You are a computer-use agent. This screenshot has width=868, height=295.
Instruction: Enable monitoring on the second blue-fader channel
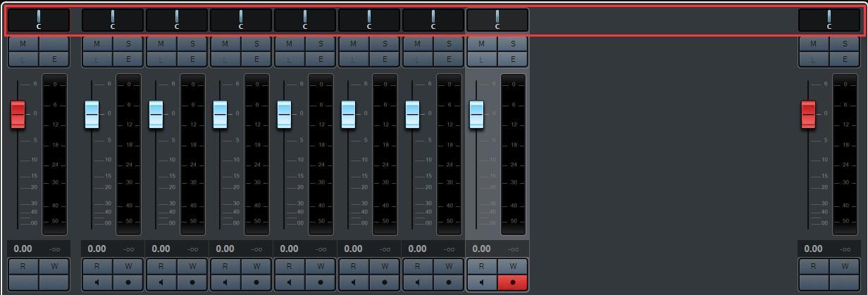point(161,283)
